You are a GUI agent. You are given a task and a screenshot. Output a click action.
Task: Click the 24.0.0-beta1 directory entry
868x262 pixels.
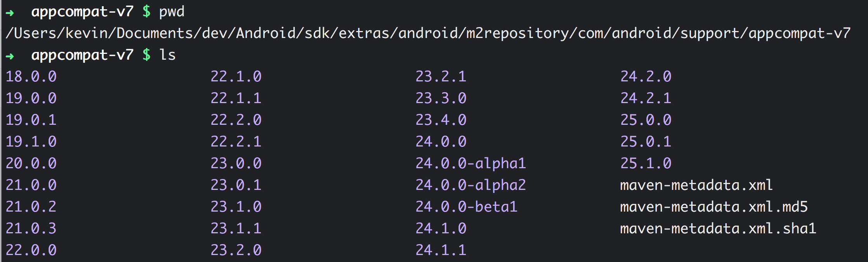coord(466,207)
